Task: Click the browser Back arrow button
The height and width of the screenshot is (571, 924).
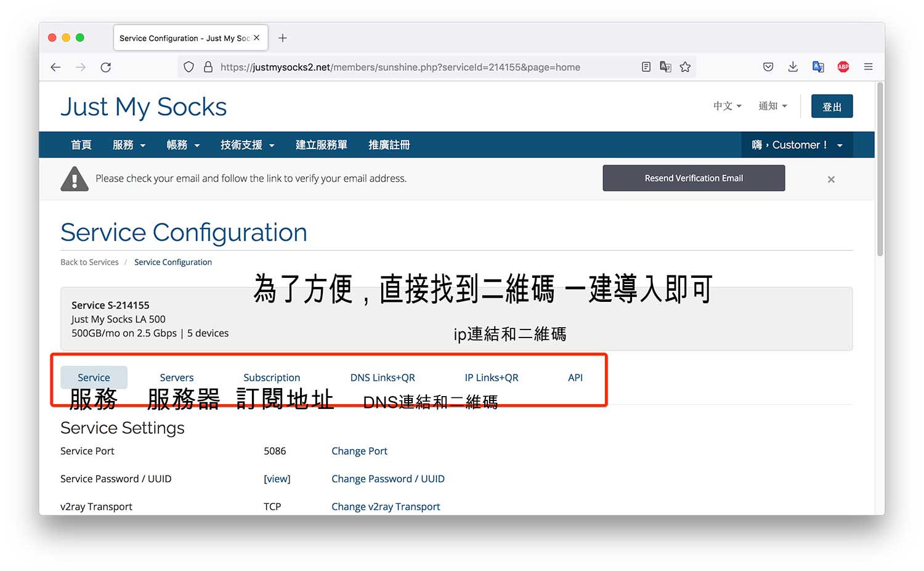Action: click(55, 67)
